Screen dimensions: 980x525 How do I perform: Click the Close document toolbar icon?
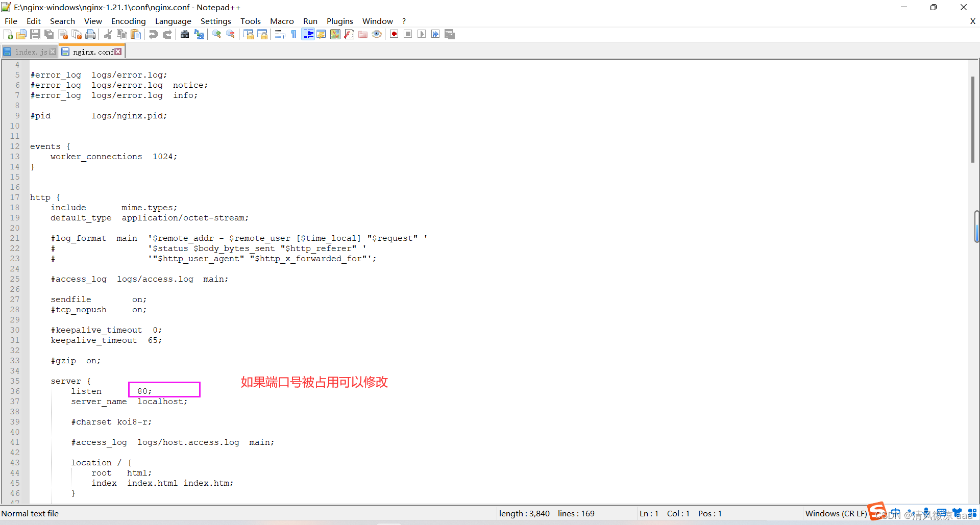point(63,34)
